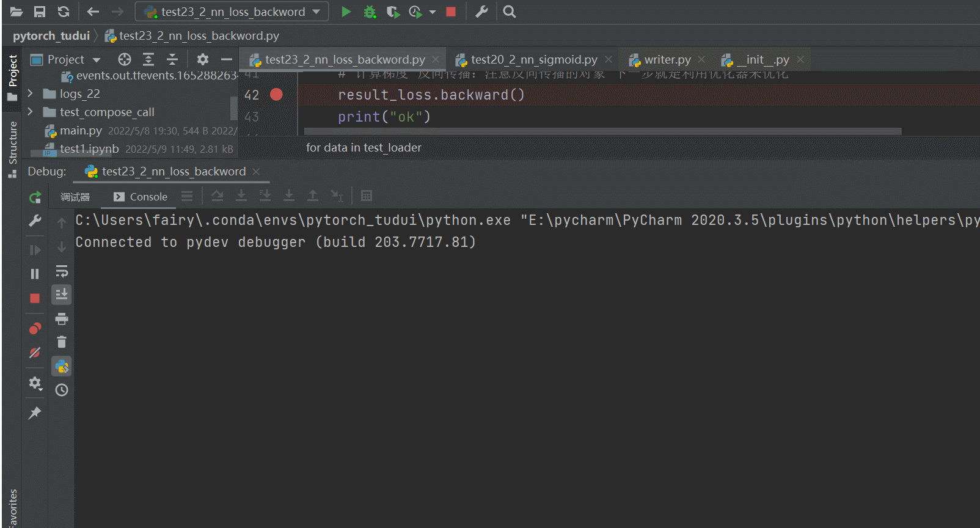Viewport: 980px width, 528px height.
Task: Hide the Project panel with the minus icon
Action: [227, 59]
